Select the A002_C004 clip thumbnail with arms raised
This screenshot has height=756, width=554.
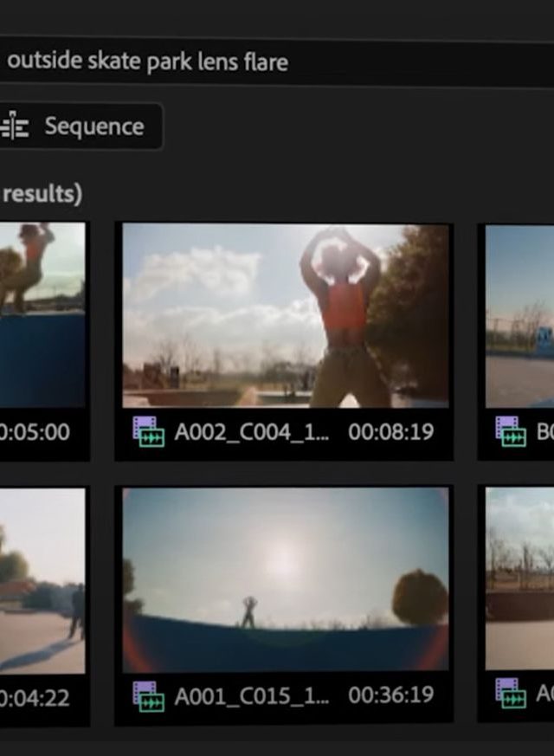285,315
